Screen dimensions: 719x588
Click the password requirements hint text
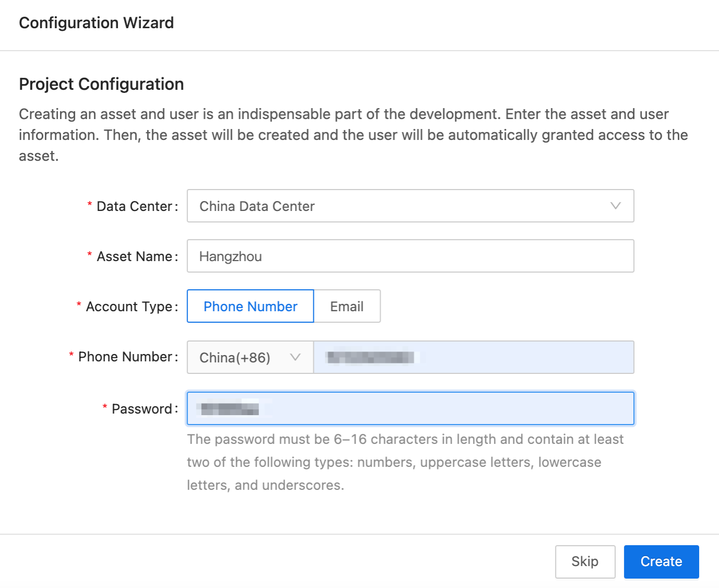(405, 462)
